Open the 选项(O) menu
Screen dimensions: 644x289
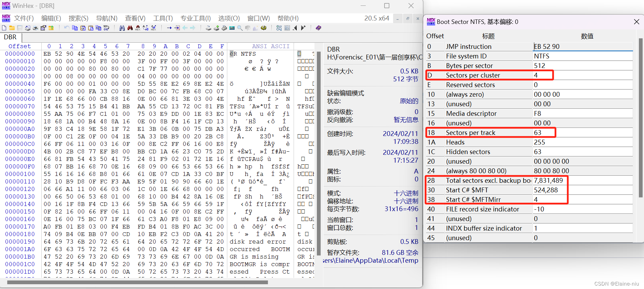coord(229,18)
